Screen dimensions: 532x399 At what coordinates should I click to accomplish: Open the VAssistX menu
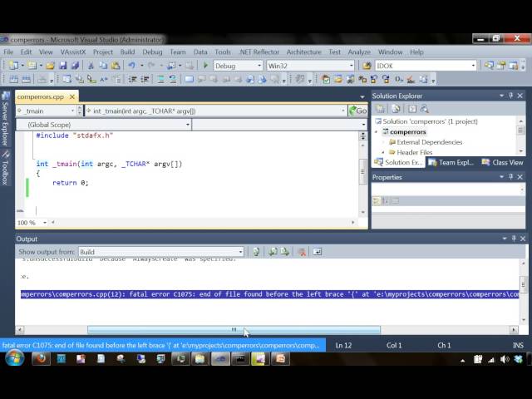(x=73, y=52)
